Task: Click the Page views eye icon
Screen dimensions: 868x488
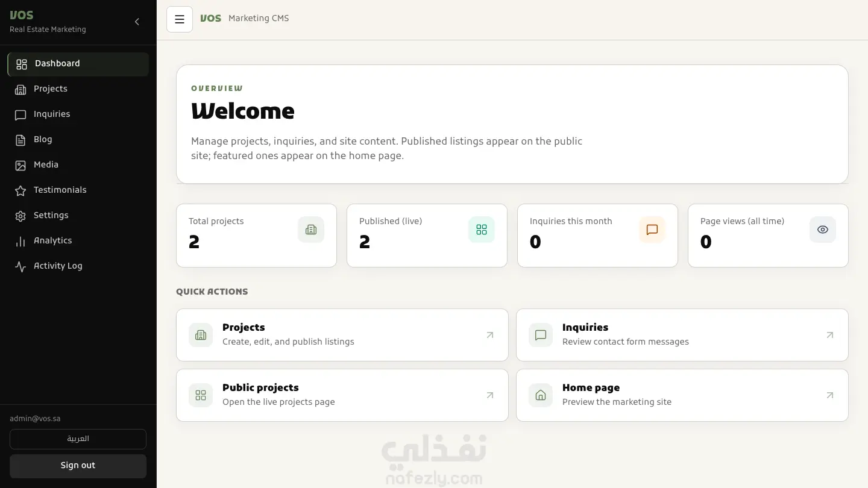Action: click(x=823, y=230)
